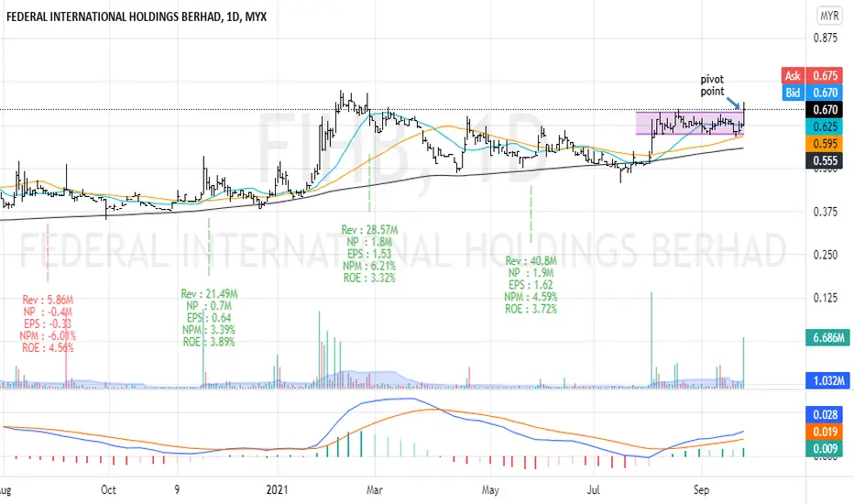Click the NP : 0.7M annotation line
This screenshot has width=854, height=504.
pyautogui.click(x=209, y=306)
